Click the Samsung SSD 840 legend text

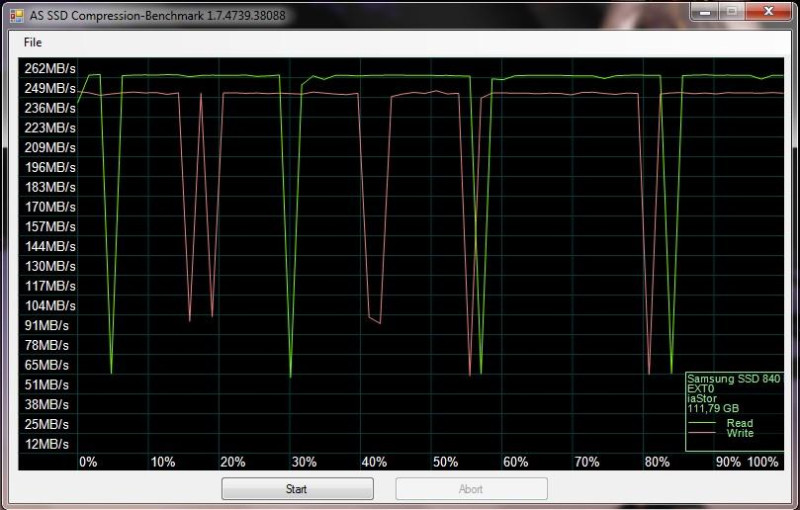[x=734, y=378]
